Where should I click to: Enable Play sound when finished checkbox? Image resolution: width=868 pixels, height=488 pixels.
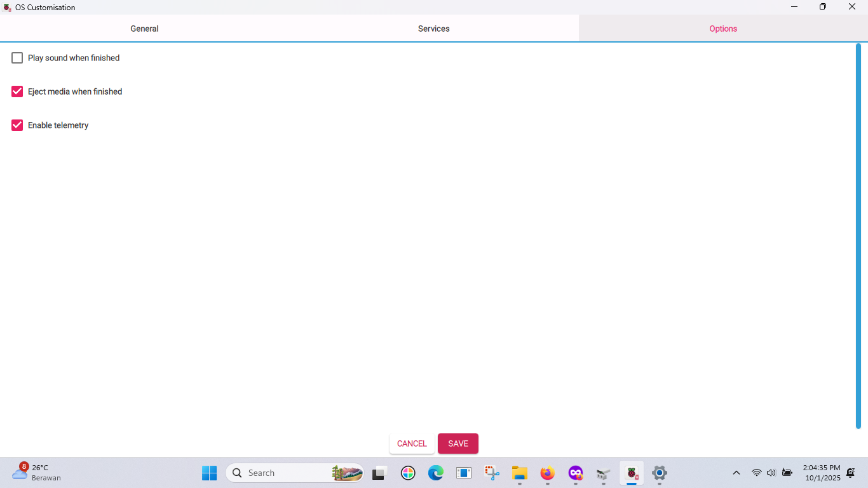(x=17, y=58)
